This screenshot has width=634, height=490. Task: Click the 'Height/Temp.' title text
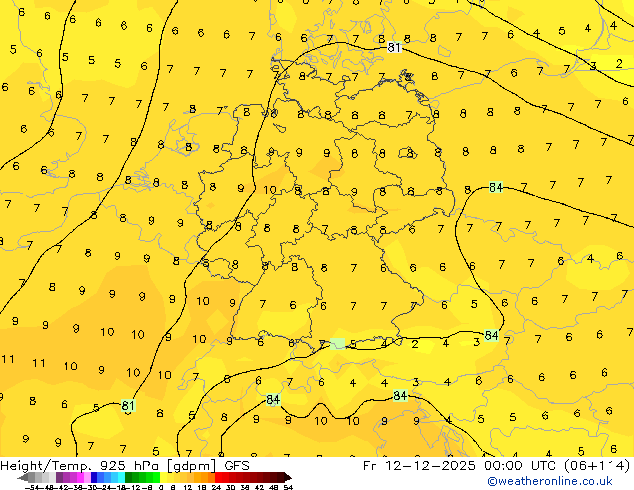click(x=46, y=466)
